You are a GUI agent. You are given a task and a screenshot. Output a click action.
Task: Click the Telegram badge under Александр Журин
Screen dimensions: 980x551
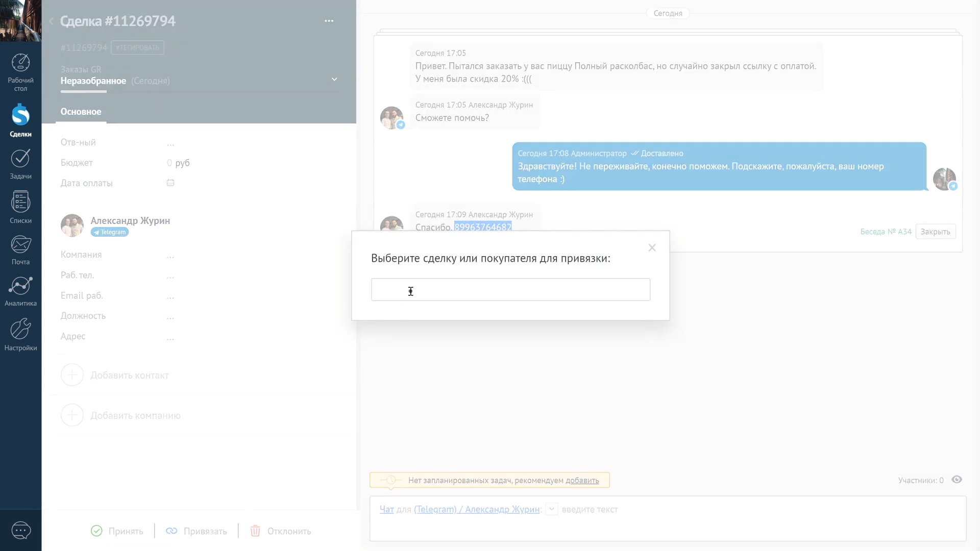coord(109,232)
